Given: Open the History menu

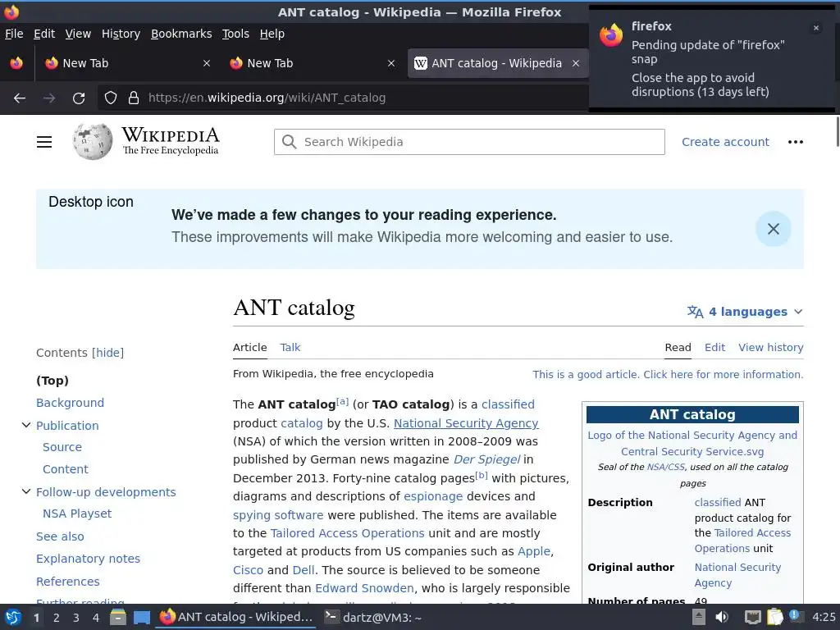Looking at the screenshot, I should tap(121, 34).
